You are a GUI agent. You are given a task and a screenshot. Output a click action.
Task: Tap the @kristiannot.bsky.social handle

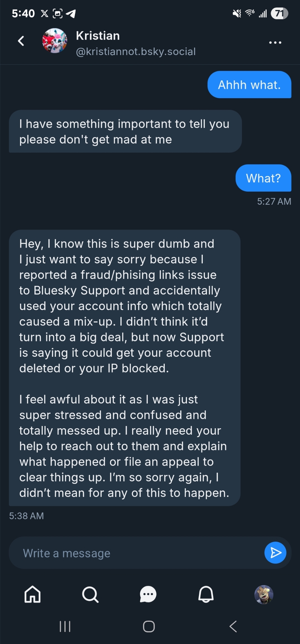click(x=136, y=52)
